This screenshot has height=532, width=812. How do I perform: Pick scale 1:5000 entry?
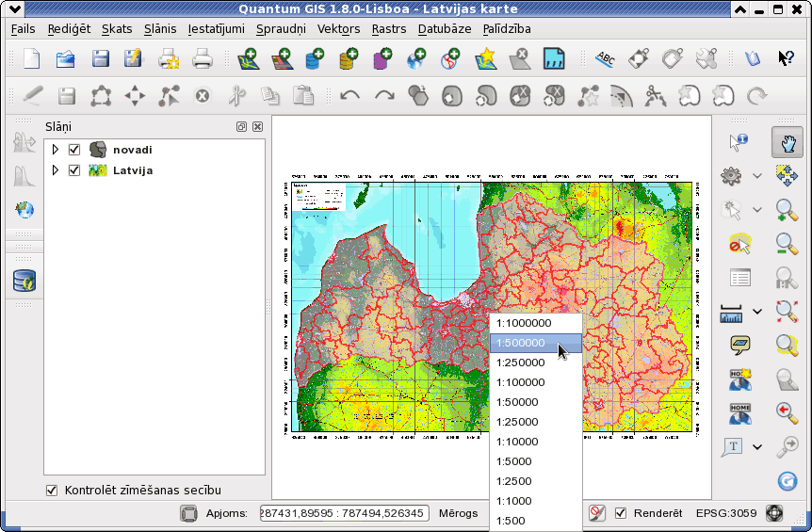[x=535, y=461]
